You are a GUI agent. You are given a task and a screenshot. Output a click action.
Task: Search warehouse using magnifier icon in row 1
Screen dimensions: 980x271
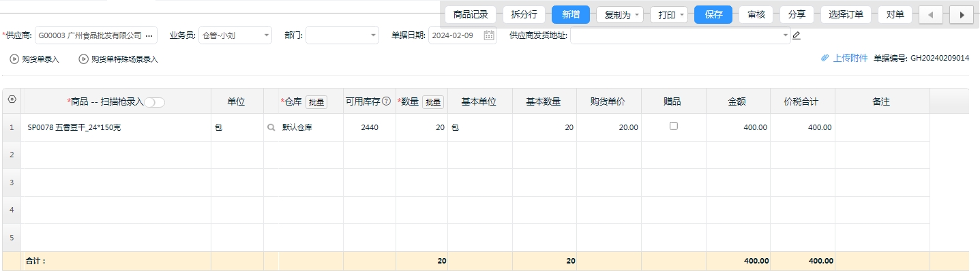tap(271, 127)
